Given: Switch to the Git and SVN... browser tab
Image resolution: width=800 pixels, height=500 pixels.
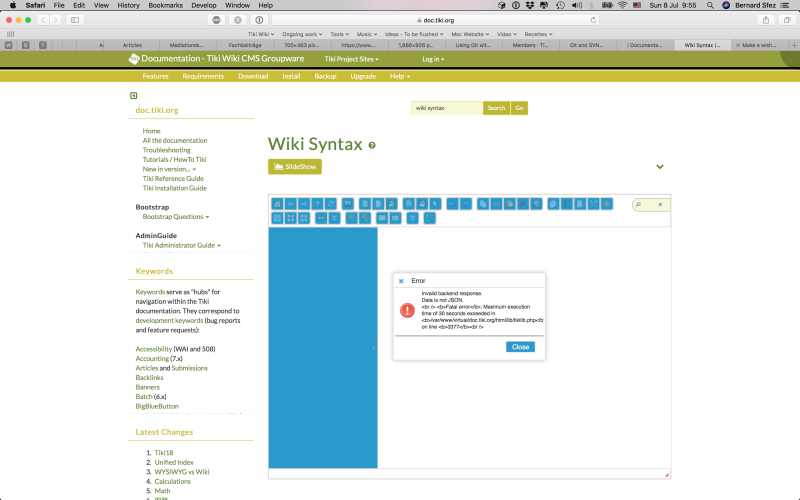Looking at the screenshot, I should [x=586, y=45].
